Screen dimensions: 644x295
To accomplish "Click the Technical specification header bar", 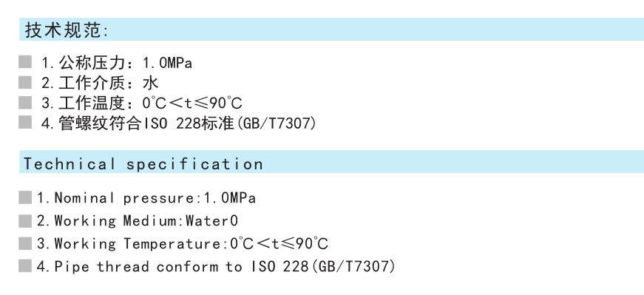I will tap(331, 162).
